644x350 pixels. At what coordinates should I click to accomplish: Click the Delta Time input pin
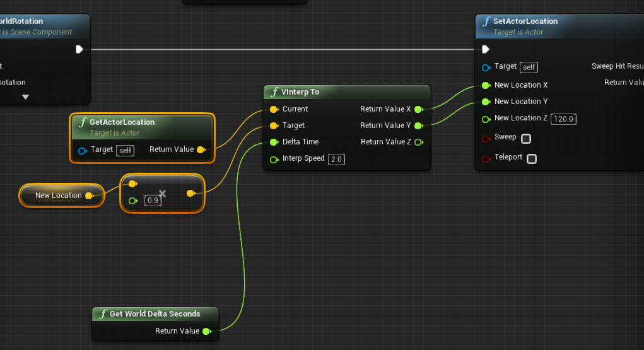click(x=274, y=142)
